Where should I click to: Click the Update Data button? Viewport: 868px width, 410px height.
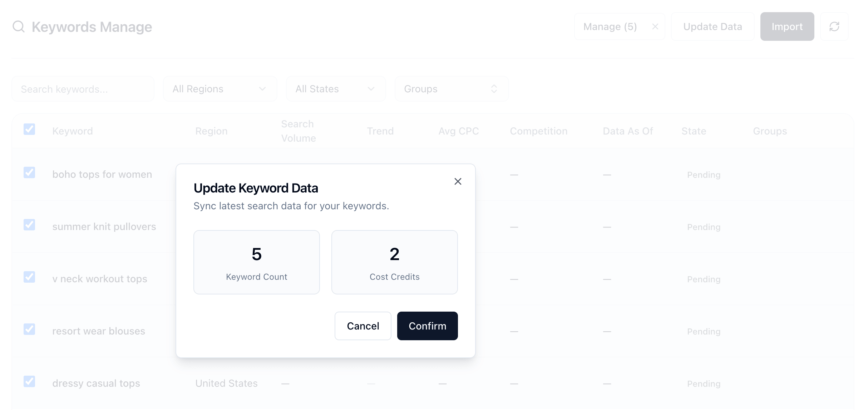coord(712,26)
